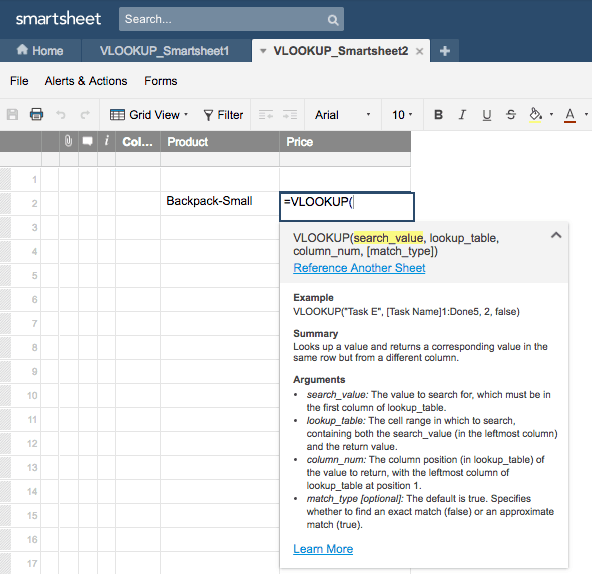Click the attachments paperclip column icon

(x=68, y=141)
